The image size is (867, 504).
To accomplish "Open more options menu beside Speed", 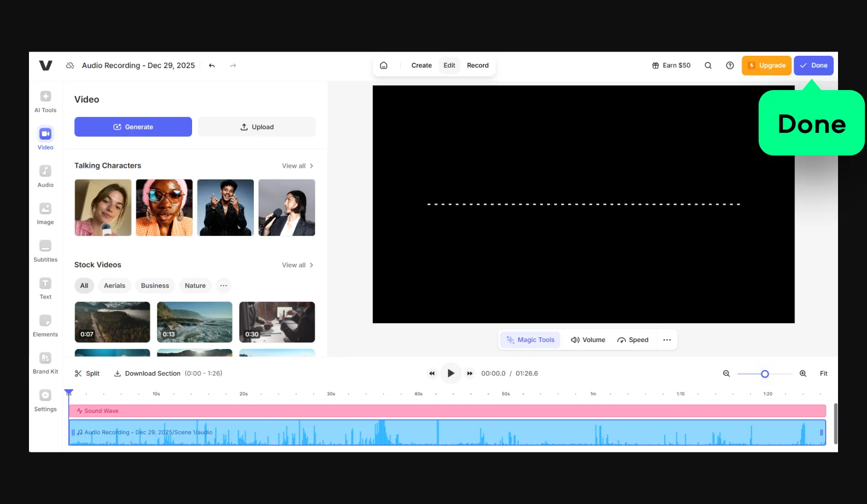I will pos(667,340).
